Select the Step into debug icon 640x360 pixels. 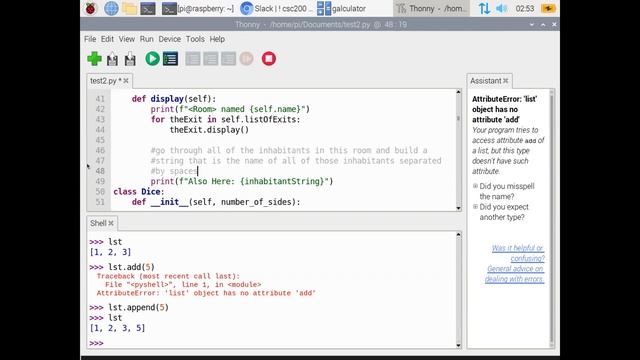[211, 59]
